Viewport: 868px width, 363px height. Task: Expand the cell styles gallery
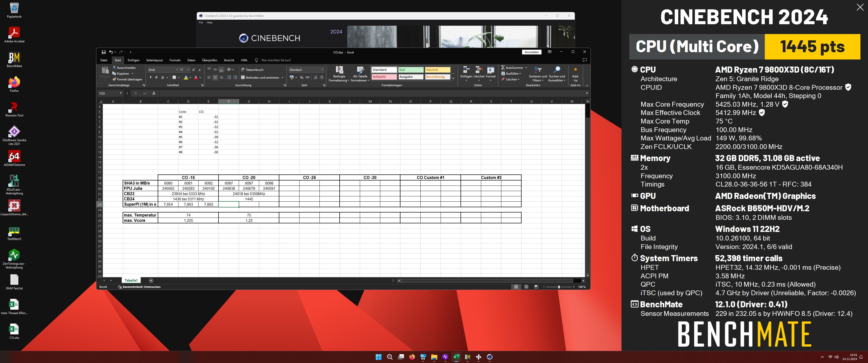(453, 78)
